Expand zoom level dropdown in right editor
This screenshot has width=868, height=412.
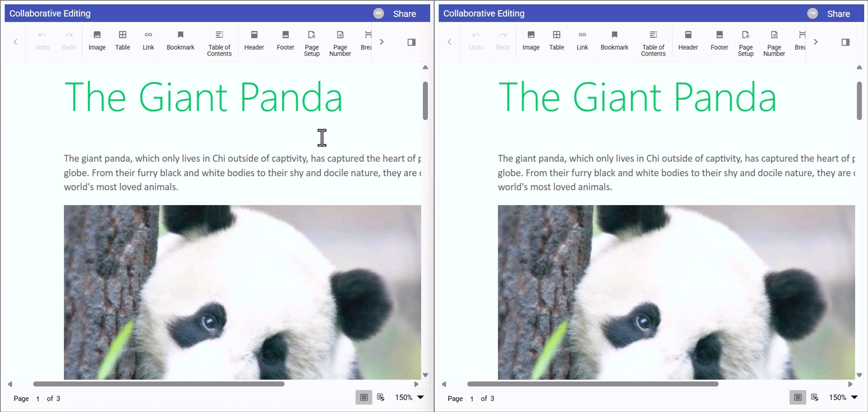843,398
